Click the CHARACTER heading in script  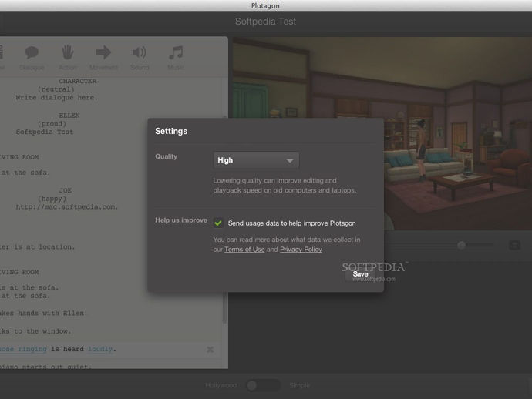coord(78,81)
